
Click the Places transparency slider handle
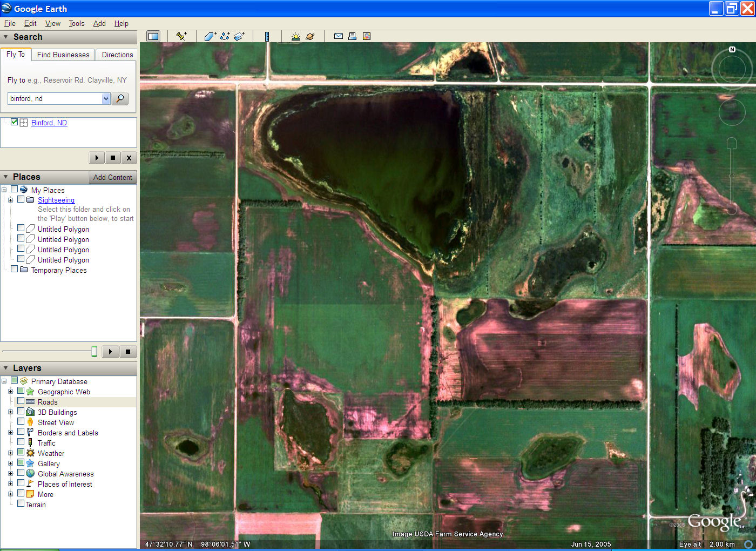[94, 352]
